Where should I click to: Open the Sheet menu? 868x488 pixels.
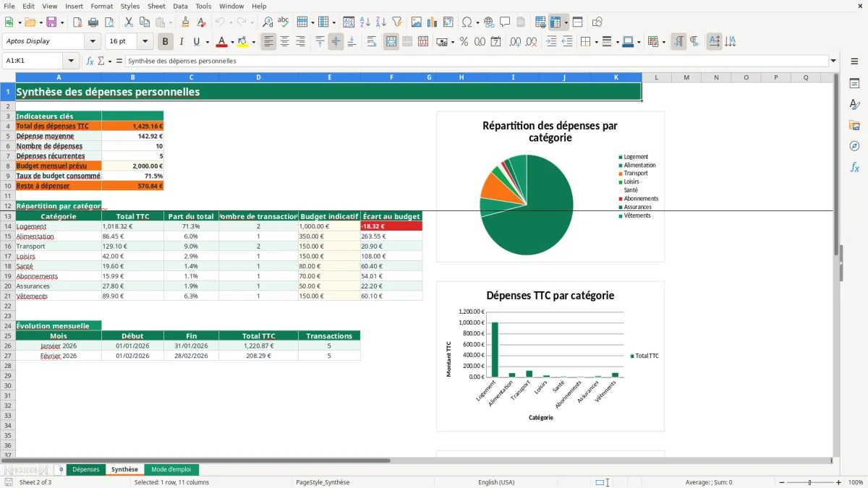156,6
